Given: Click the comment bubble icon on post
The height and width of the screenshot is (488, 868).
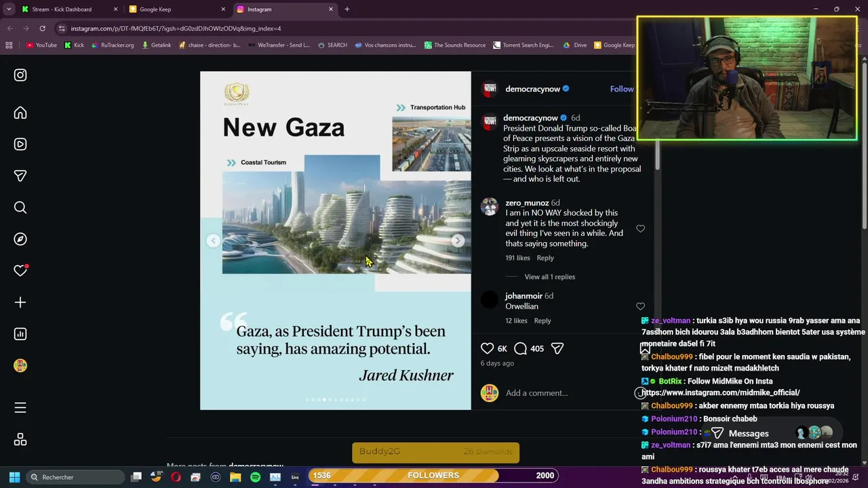Looking at the screenshot, I should [520, 348].
